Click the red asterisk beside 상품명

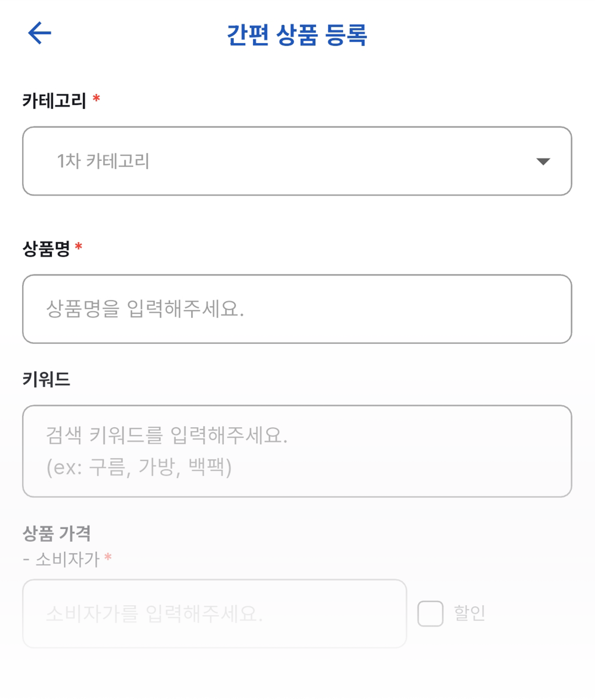coord(79,247)
